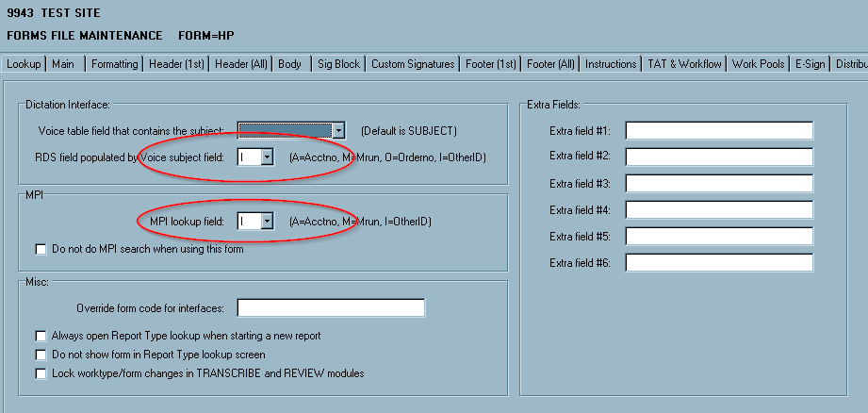868x413 pixels.
Task: Click the Override form code input field
Action: click(x=331, y=308)
